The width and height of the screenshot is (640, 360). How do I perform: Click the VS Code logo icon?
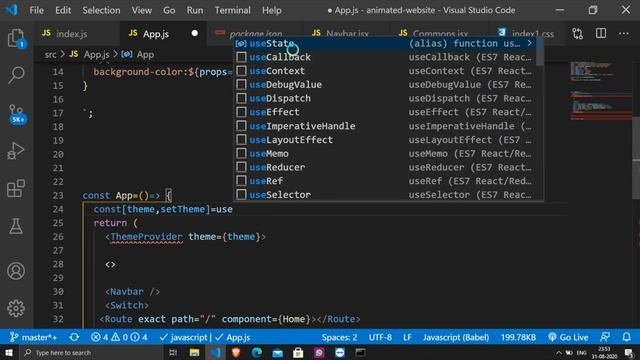point(12,10)
